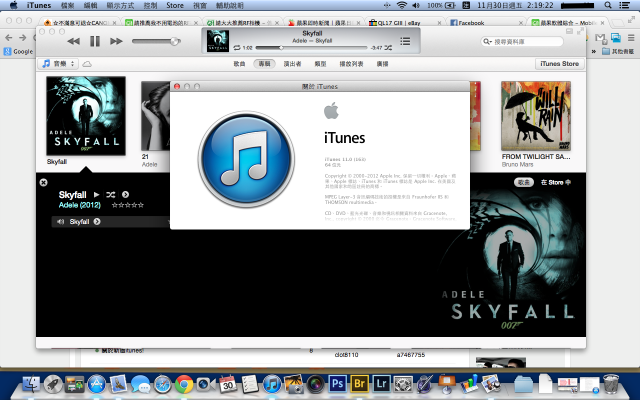Open Notification Center icon in menu bar

pos(624,5)
